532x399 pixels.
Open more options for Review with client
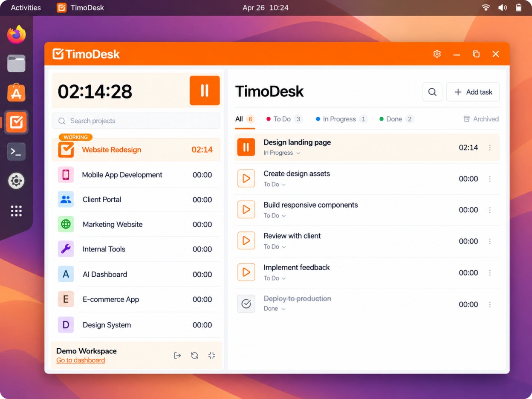tap(490, 241)
